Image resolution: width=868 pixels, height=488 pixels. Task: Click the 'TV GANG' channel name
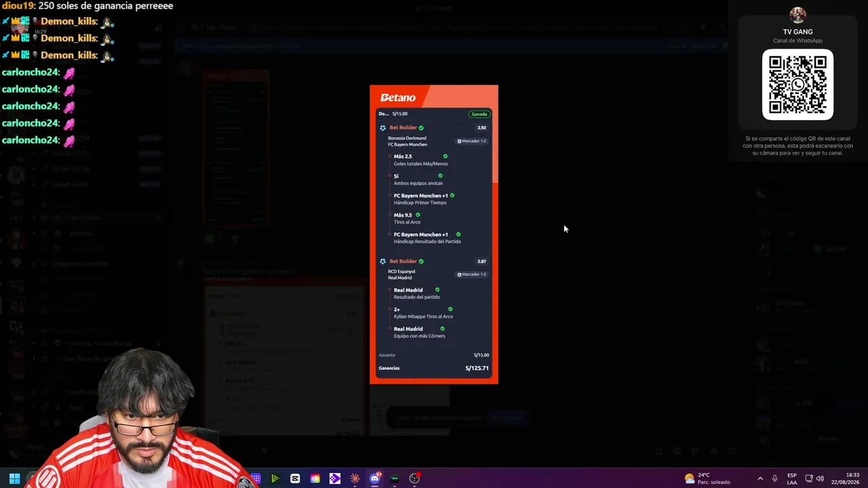click(797, 32)
